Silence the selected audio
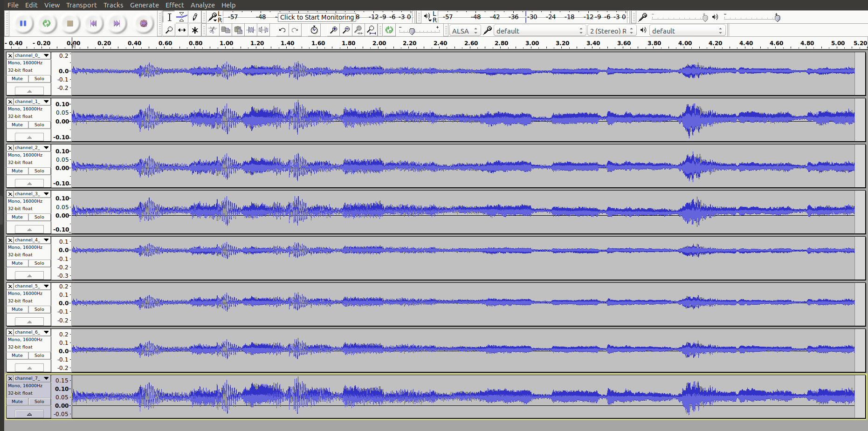 pos(263,30)
